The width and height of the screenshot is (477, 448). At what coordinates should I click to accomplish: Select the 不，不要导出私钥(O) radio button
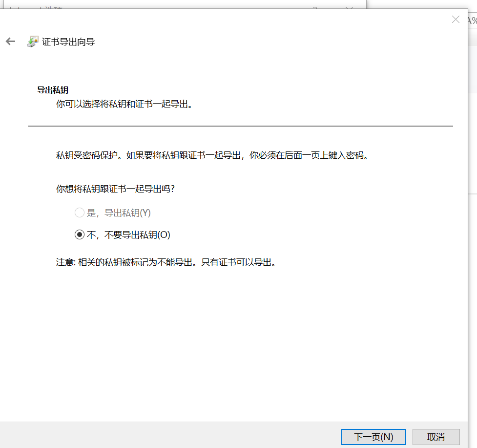click(x=79, y=235)
